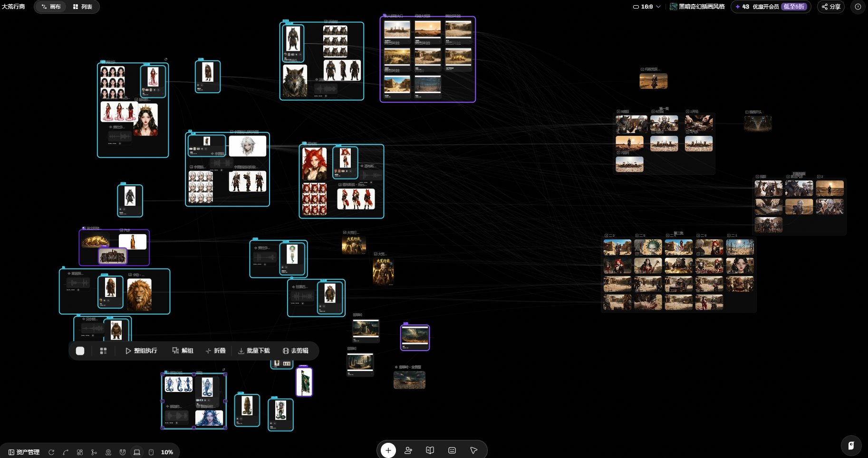
Task: Click the branch connections icon in bottom toolbar
Action: click(x=94, y=452)
